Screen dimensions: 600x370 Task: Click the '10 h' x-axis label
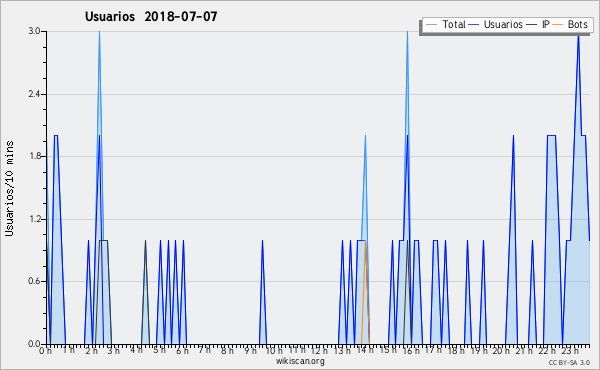(274, 351)
